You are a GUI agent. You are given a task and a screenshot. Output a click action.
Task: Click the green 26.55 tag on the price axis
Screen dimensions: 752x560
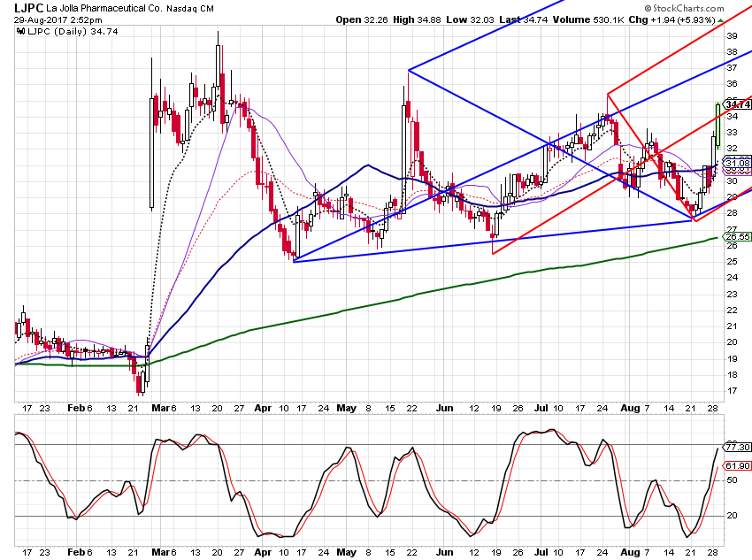[738, 236]
